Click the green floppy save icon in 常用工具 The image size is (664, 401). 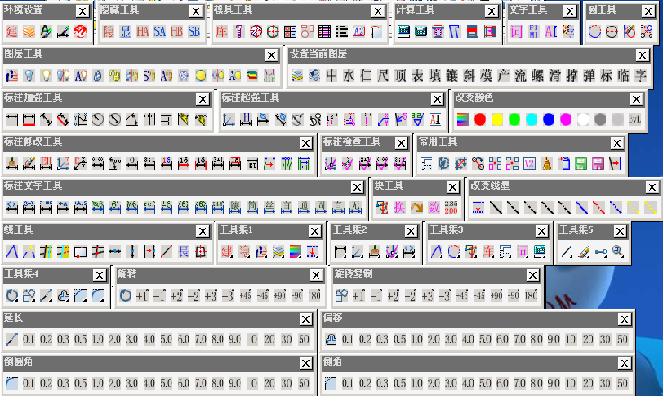pos(581,164)
